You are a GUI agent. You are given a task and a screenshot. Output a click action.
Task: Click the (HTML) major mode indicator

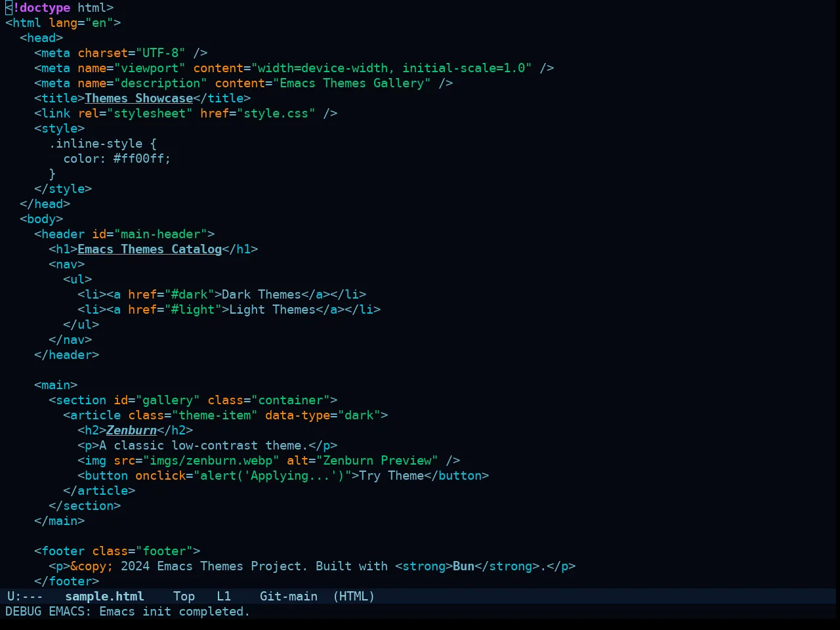pos(354,597)
